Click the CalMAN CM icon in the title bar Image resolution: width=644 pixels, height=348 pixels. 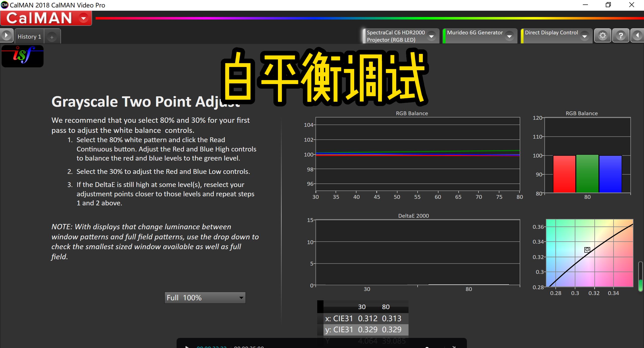[x=4, y=5]
